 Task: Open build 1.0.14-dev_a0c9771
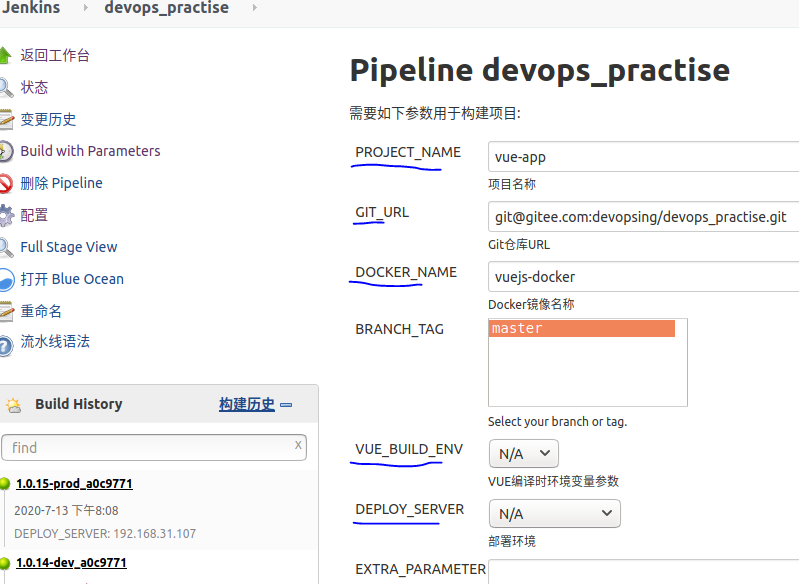(71, 563)
